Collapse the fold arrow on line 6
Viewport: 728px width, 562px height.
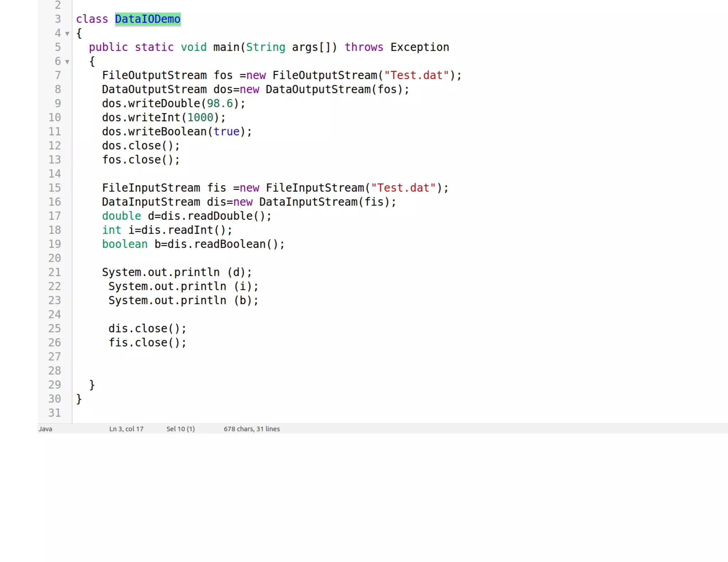[67, 62]
